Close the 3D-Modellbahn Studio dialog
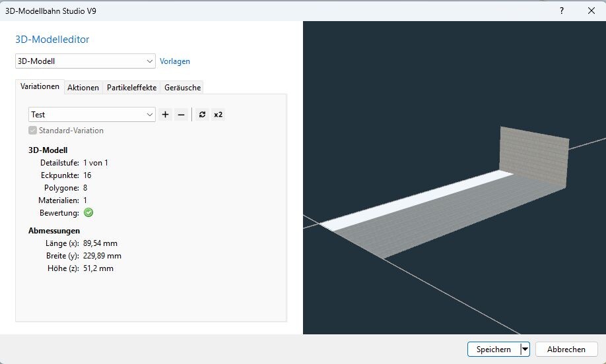 pyautogui.click(x=591, y=11)
